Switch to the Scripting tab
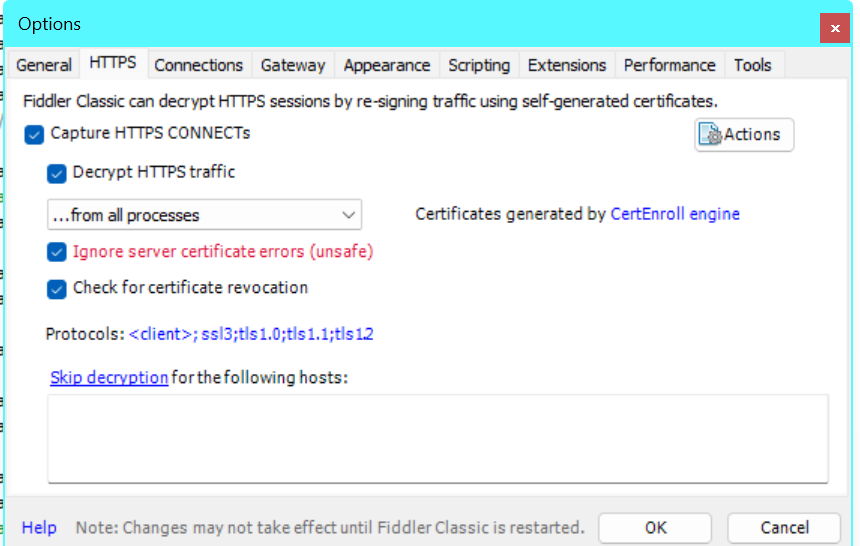Image resolution: width=860 pixels, height=546 pixels. (479, 65)
